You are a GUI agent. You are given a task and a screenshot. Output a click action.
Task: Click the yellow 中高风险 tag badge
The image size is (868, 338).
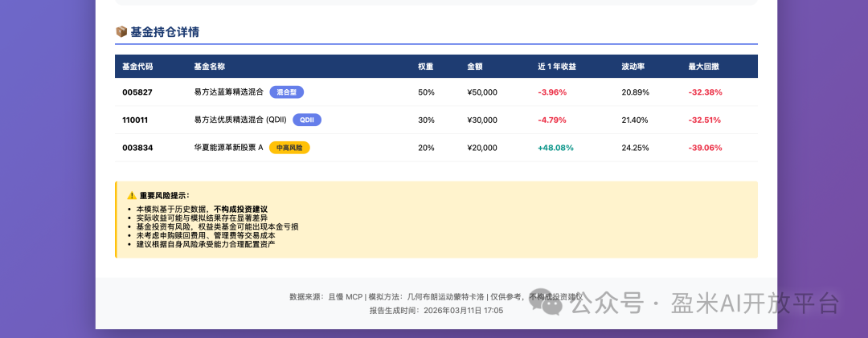pyautogui.click(x=289, y=148)
